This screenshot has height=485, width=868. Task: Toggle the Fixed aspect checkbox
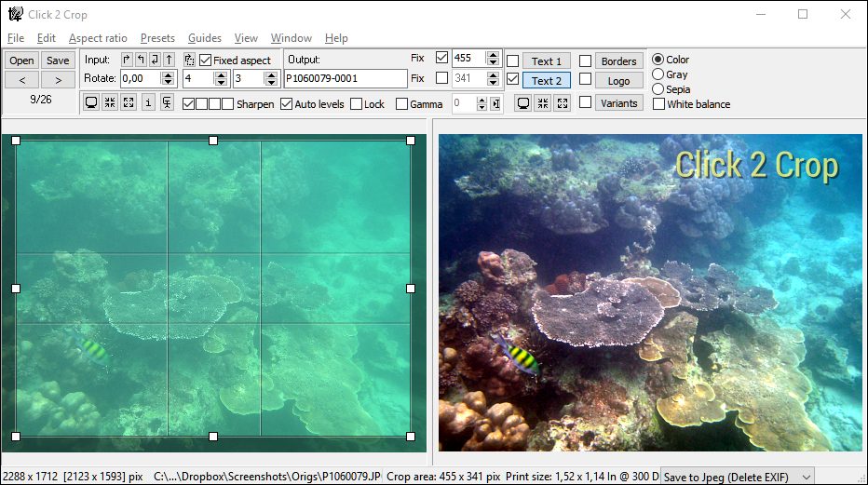point(206,60)
